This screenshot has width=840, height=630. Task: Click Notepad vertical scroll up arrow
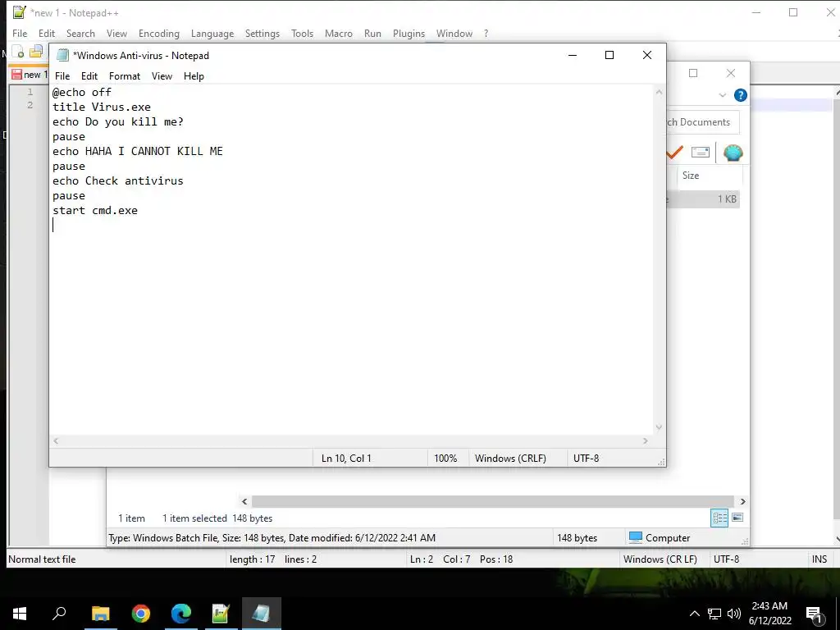(x=659, y=92)
